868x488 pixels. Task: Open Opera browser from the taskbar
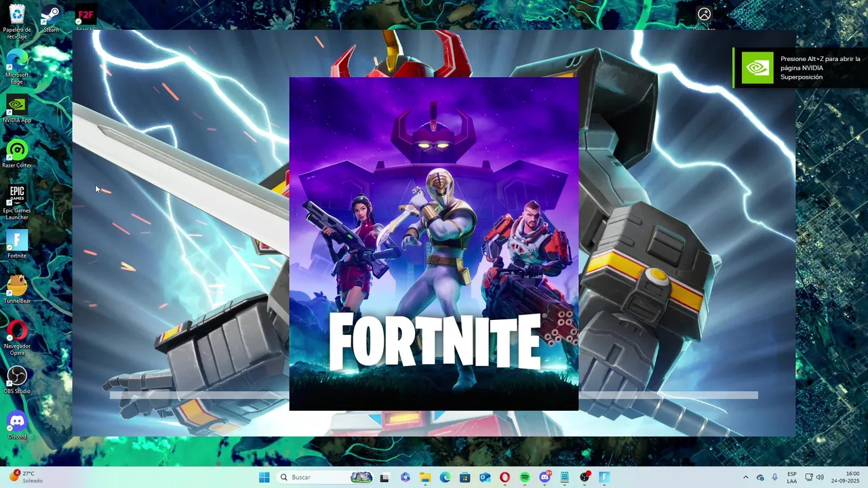[505, 477]
